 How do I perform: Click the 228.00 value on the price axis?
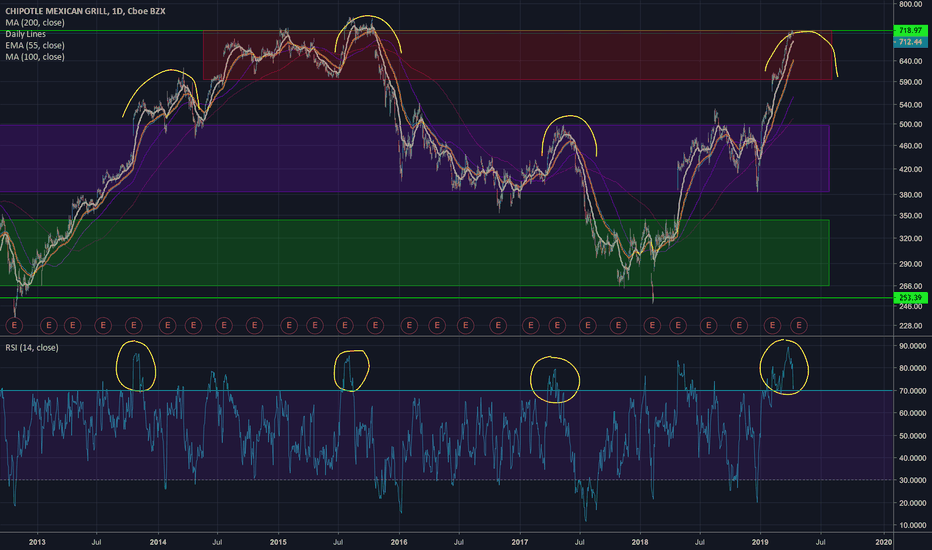coord(911,326)
